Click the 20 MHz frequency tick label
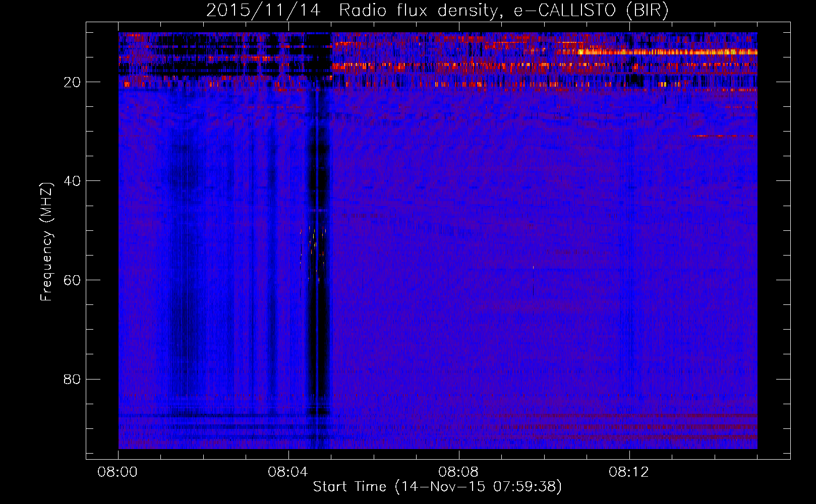Image resolution: width=816 pixels, height=504 pixels. (x=73, y=82)
